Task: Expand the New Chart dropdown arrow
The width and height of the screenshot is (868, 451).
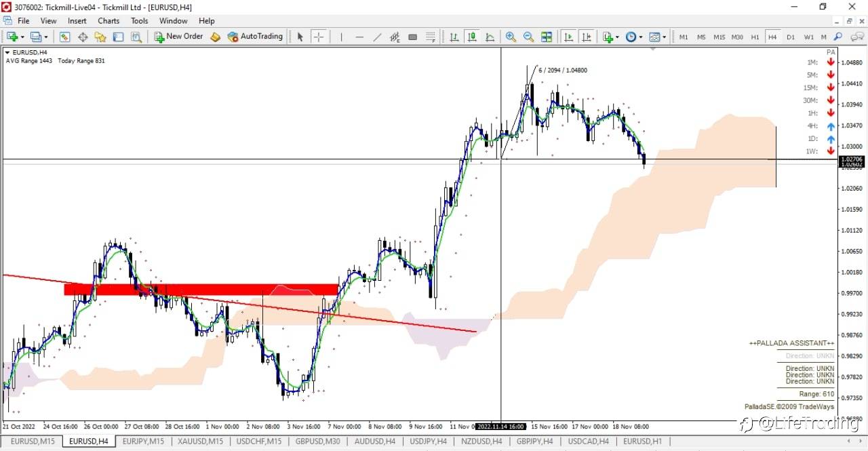Action: tap(22, 37)
